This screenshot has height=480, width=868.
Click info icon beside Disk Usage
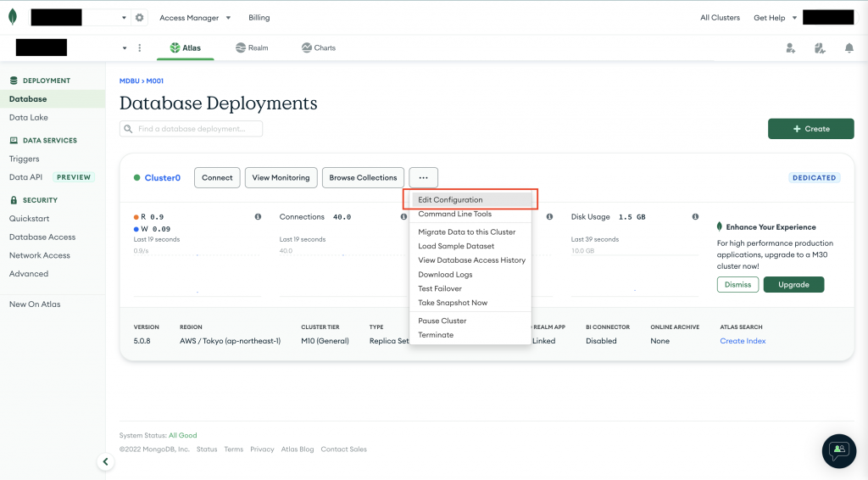(x=695, y=216)
